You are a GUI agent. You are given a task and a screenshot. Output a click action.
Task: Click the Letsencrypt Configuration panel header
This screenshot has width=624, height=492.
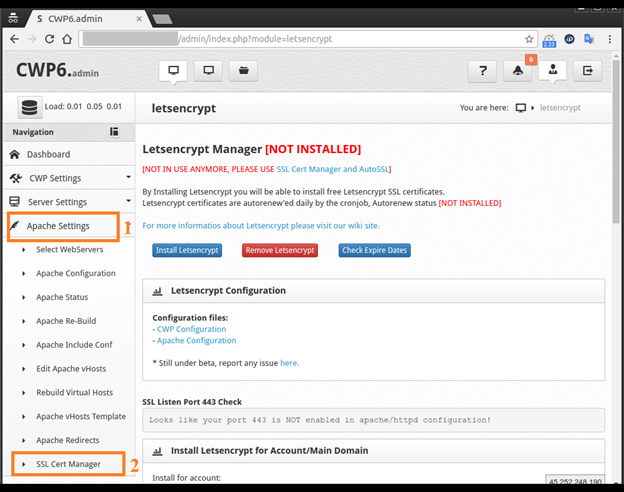click(374, 291)
